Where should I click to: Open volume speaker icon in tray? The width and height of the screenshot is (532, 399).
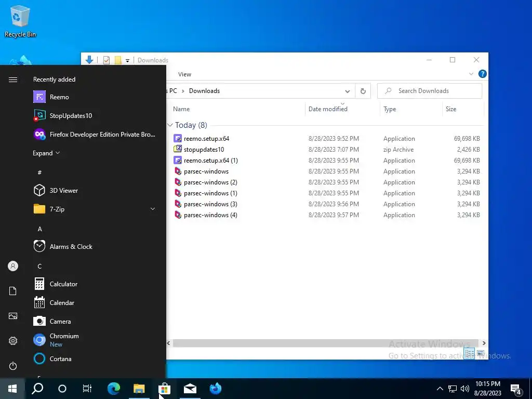pos(465,389)
